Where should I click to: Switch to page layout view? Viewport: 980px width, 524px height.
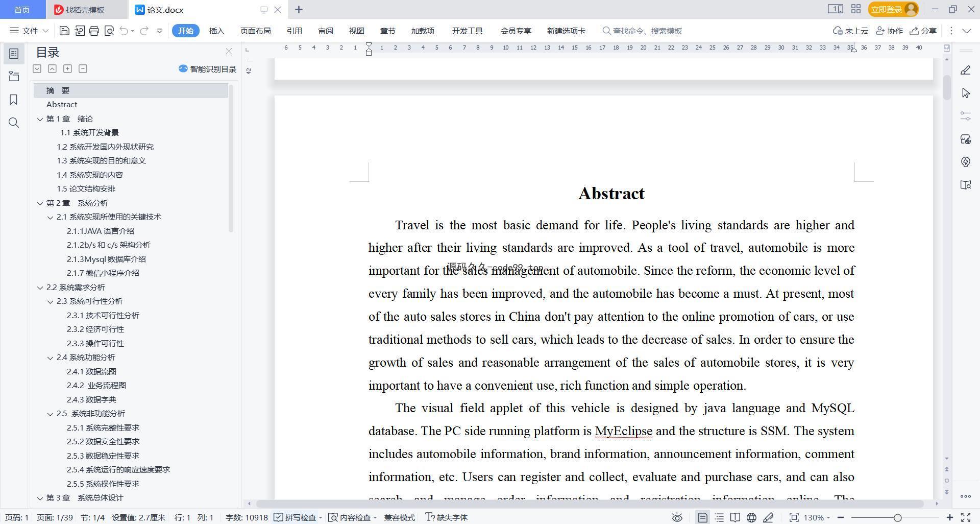tap(703, 517)
